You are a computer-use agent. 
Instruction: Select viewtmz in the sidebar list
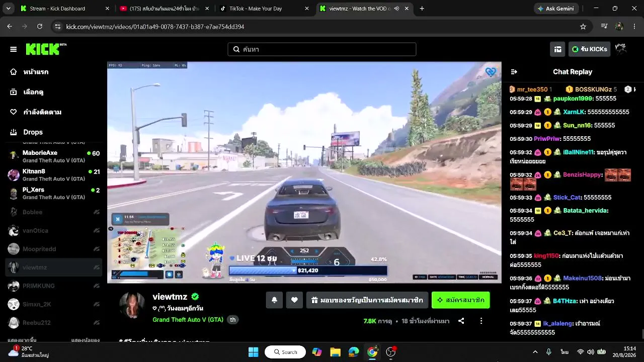coord(54,267)
